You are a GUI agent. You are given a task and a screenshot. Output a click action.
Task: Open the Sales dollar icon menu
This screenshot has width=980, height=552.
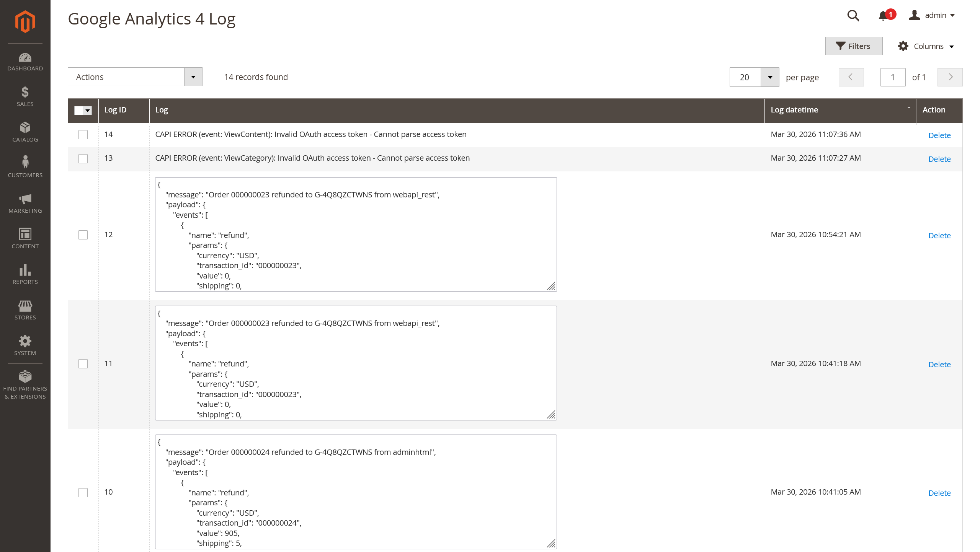pos(25,92)
